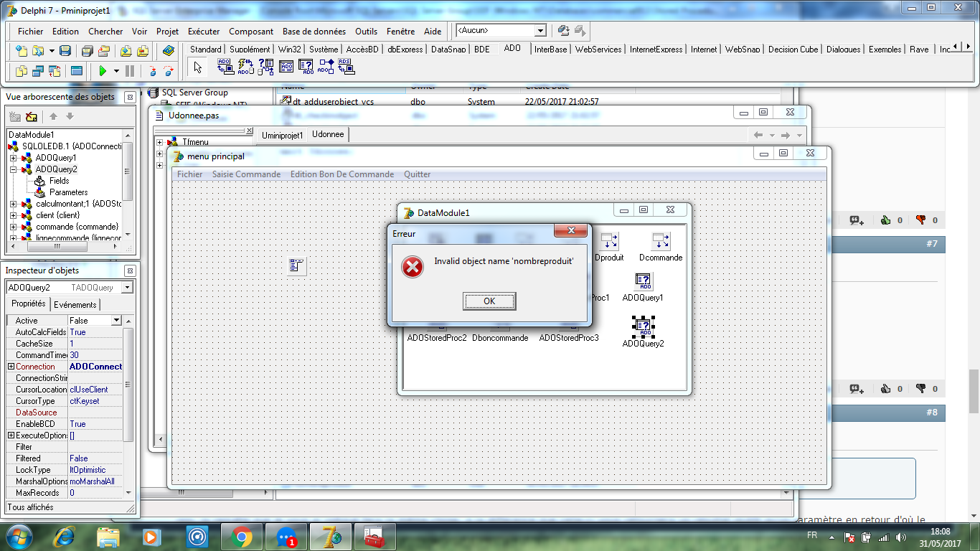
Task: Click save desktop icon beside Aucun combo
Action: [564, 31]
